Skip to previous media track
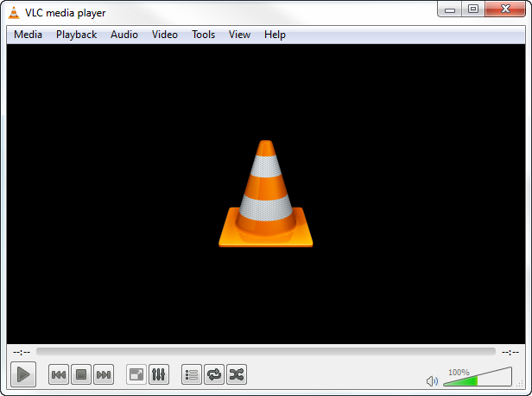 click(x=59, y=374)
